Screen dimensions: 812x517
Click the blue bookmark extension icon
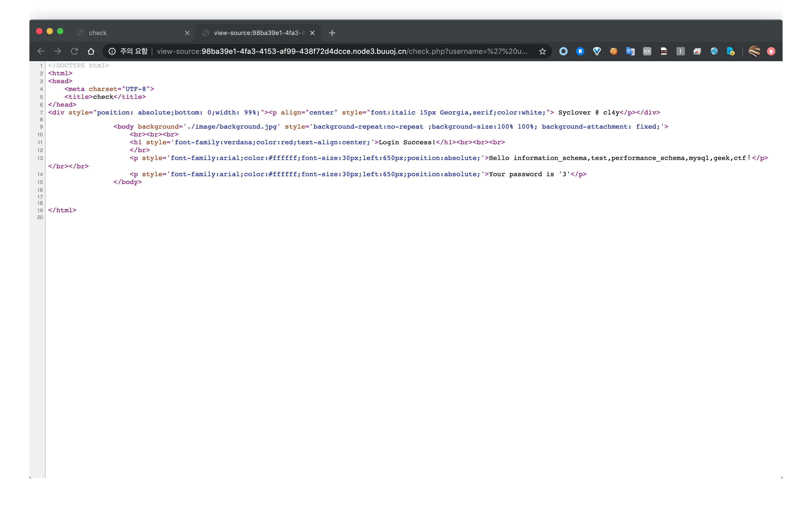580,51
